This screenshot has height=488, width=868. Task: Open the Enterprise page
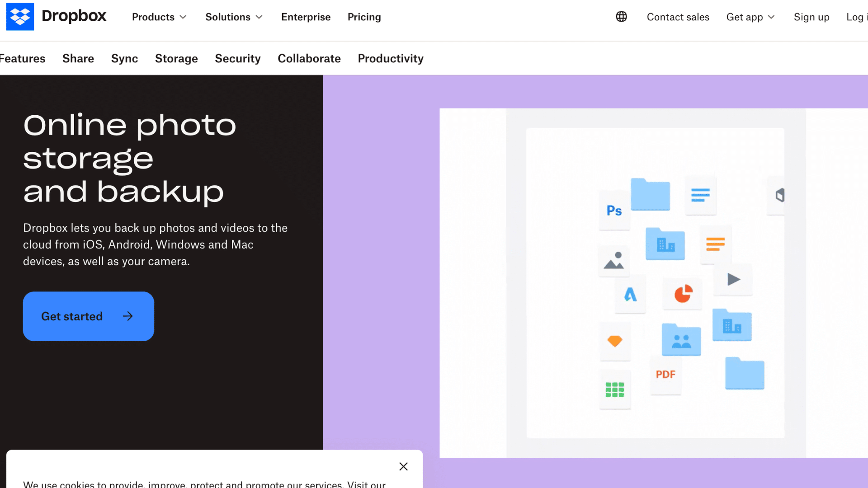(x=306, y=17)
